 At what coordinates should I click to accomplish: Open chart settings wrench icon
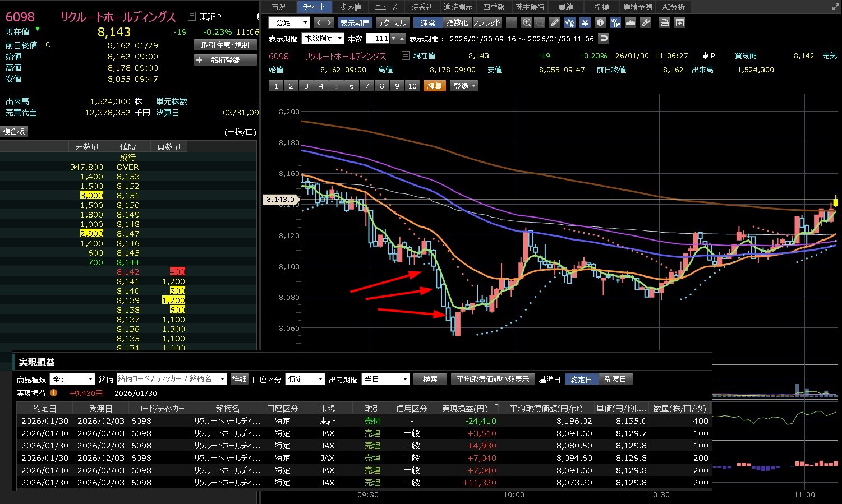tap(646, 22)
